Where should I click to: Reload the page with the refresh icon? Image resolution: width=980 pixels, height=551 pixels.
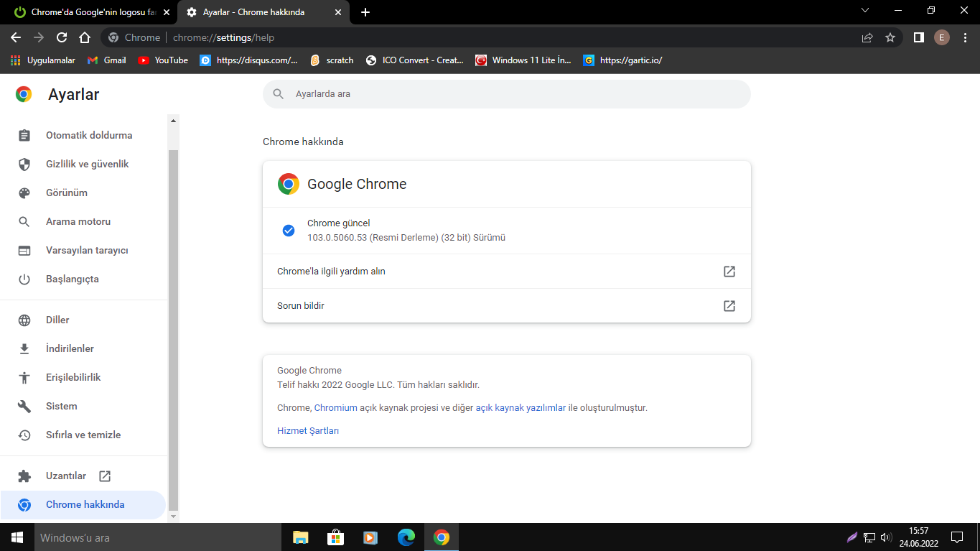[x=62, y=37]
